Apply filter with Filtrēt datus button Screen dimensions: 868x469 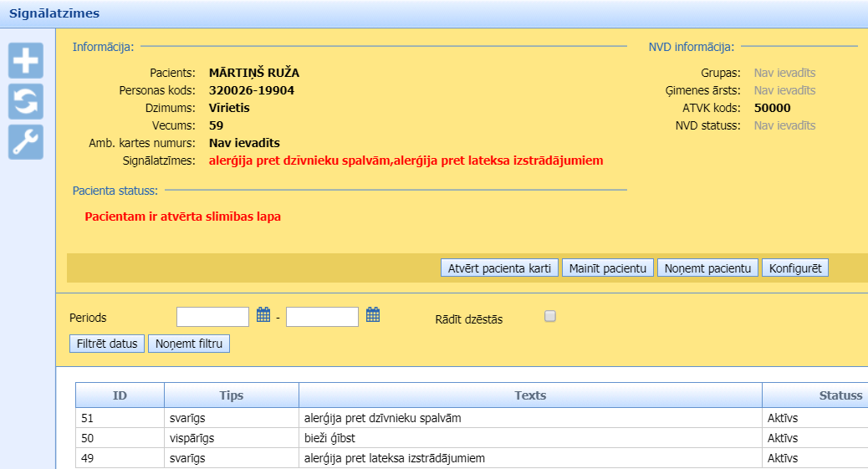(x=107, y=344)
